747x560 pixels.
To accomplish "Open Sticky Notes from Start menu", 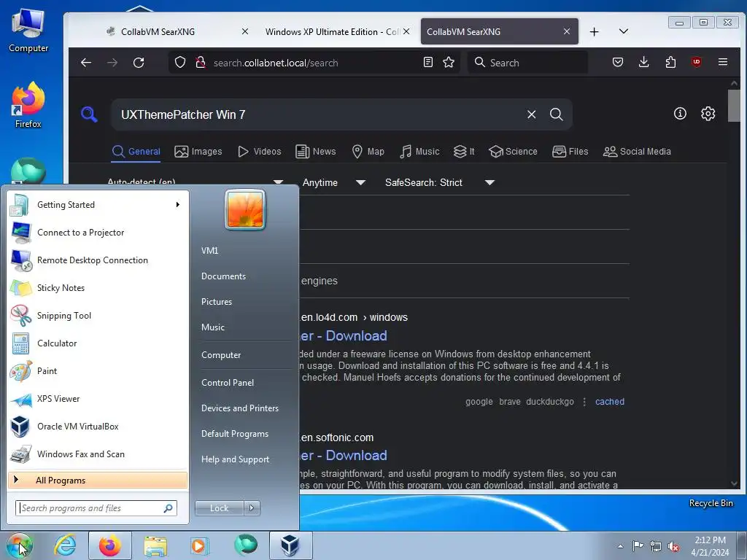I will tap(98, 287).
